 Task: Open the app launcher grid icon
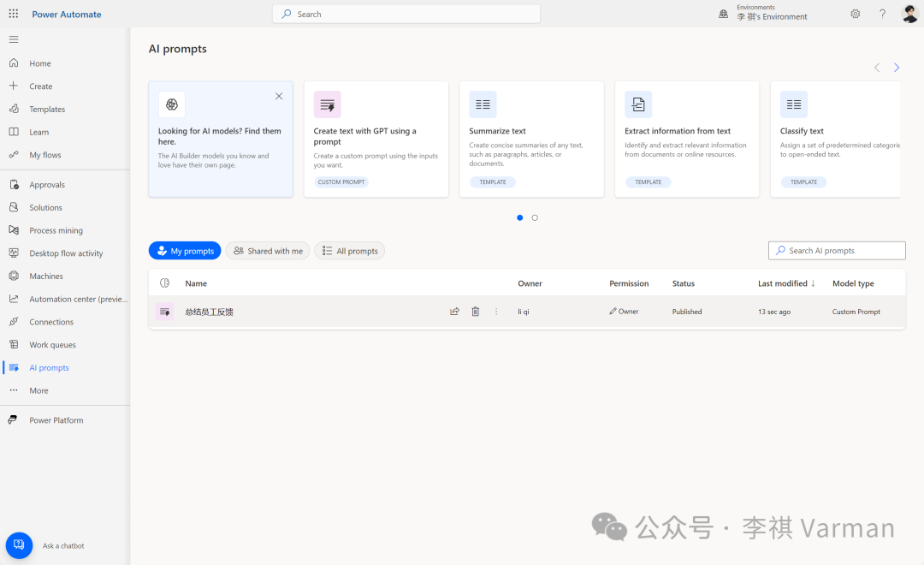click(14, 14)
